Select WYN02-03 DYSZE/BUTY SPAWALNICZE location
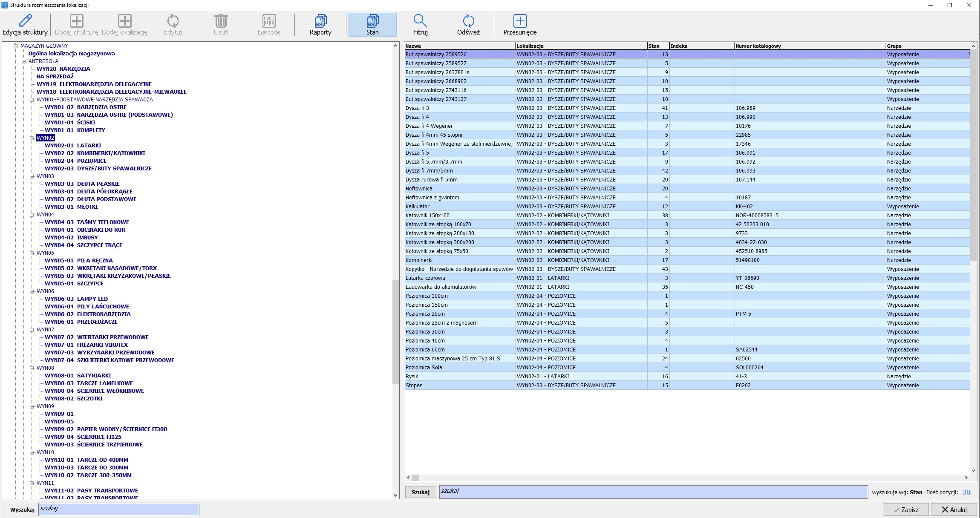Viewport: 980px width, 518px height. click(98, 169)
